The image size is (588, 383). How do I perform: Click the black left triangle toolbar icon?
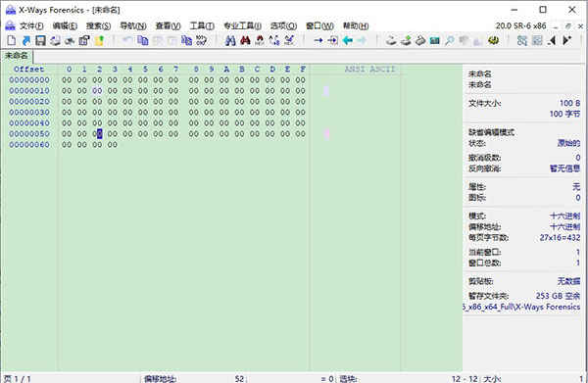pyautogui.click(x=552, y=40)
